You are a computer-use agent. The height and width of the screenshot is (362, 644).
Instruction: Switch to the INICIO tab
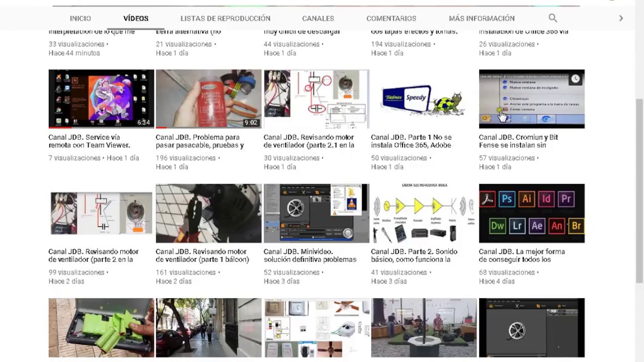tap(80, 18)
